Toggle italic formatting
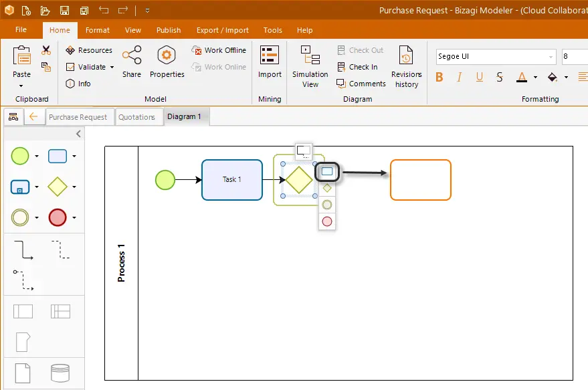 pos(460,77)
